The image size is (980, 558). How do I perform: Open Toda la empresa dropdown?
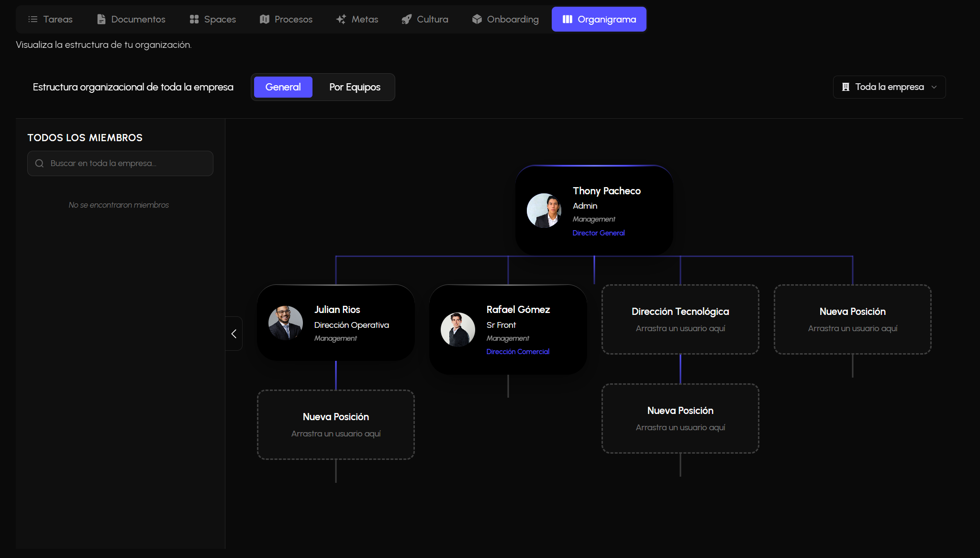889,87
